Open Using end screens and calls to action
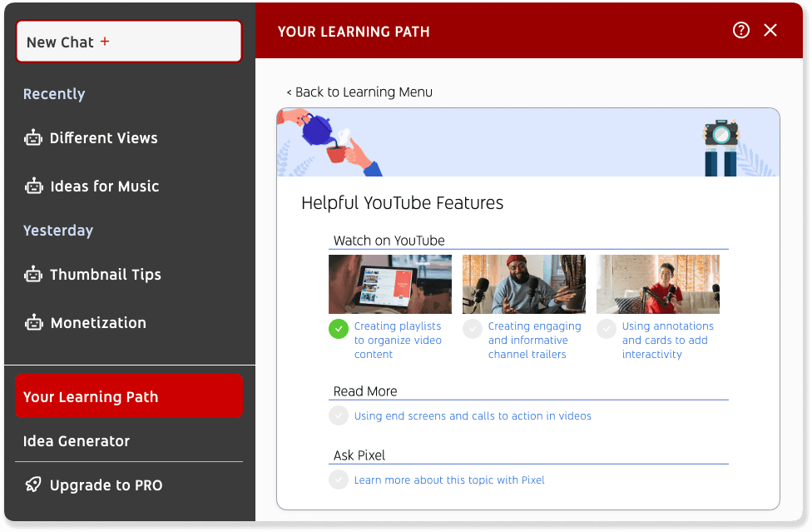 click(x=473, y=416)
